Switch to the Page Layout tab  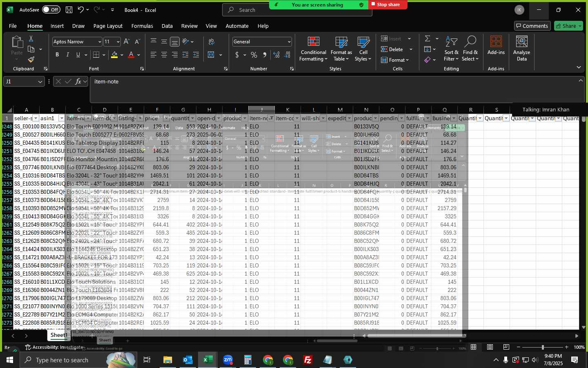pos(108,26)
